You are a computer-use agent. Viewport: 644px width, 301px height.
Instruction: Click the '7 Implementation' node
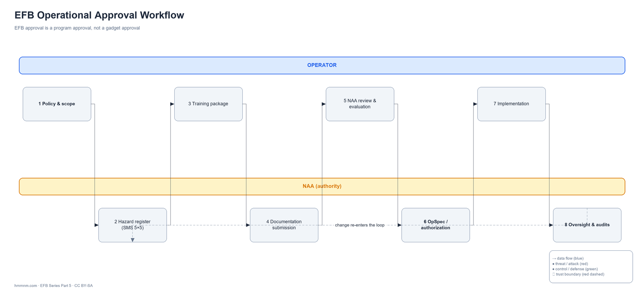pyautogui.click(x=512, y=104)
